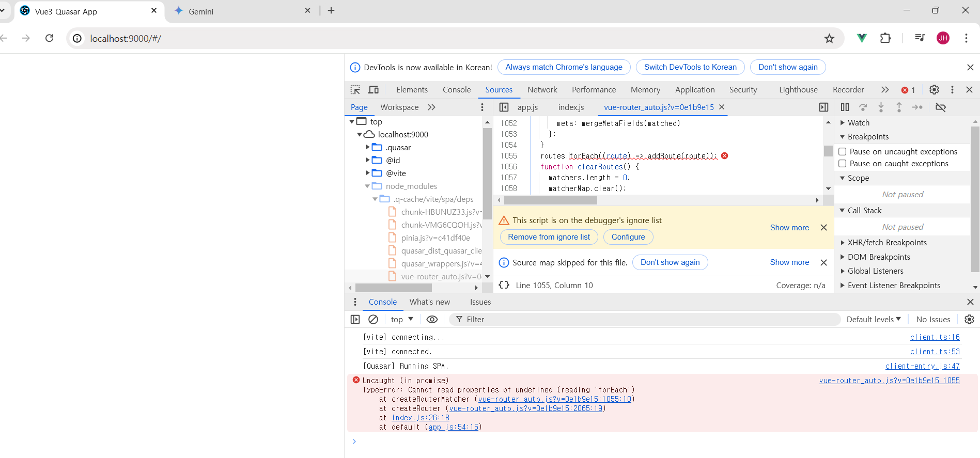Open the media control icon in Chrome toolbar
Viewport: 980px width, 458px height.
[x=920, y=38]
